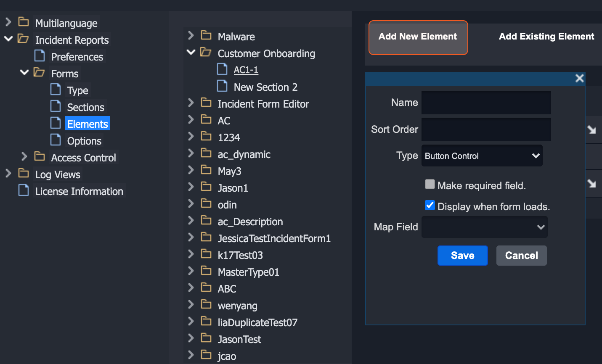Viewport: 602px width, 364px height.
Task: Click the Malware folder icon
Action: coord(206,35)
